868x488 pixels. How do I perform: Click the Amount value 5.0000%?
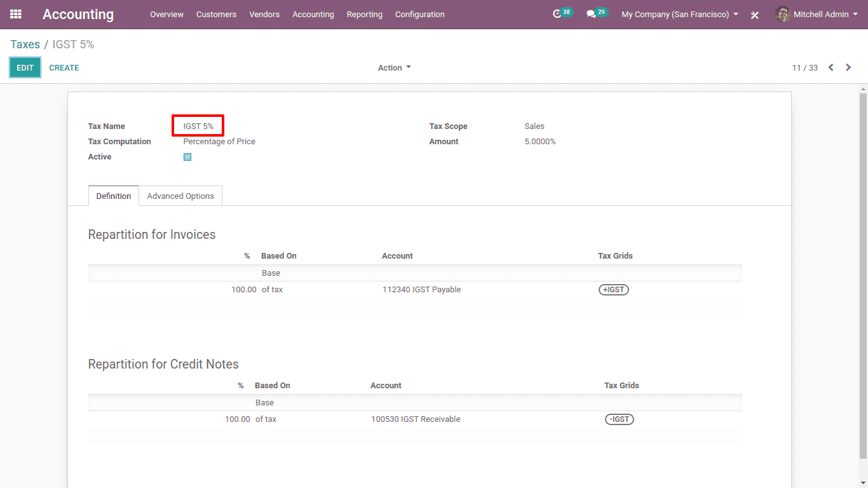coord(540,142)
